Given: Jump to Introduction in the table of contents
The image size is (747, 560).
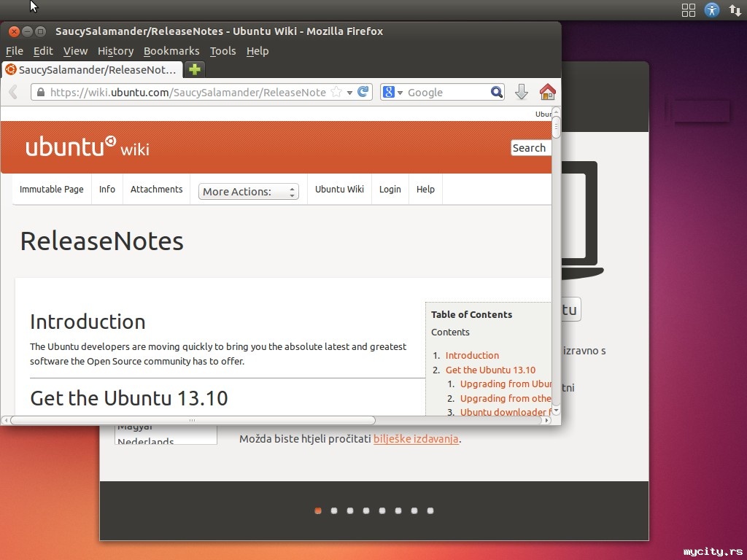Looking at the screenshot, I should (472, 355).
